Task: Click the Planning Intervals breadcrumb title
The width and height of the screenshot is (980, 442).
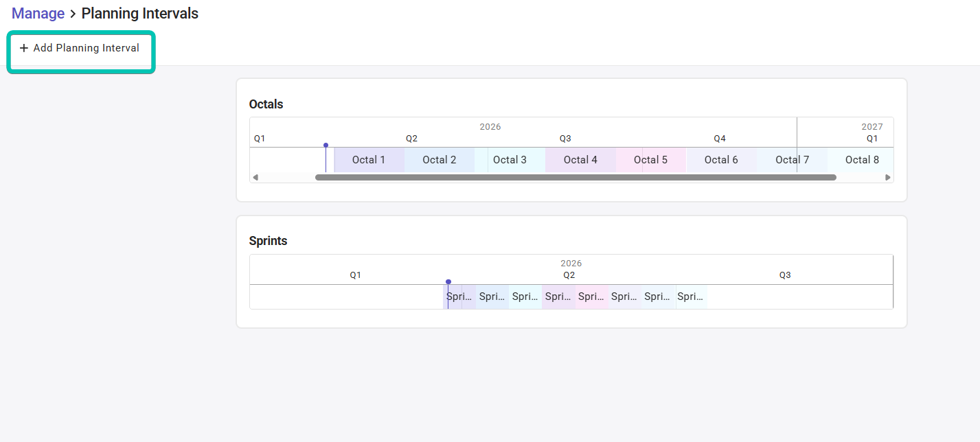Action: 139,13
